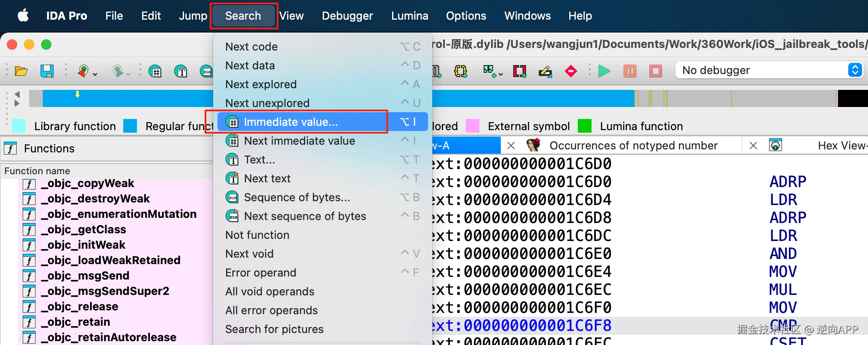Screen dimensions: 868x345
Task: Click the search immediate value toolbar icon
Action: pyautogui.click(x=155, y=71)
